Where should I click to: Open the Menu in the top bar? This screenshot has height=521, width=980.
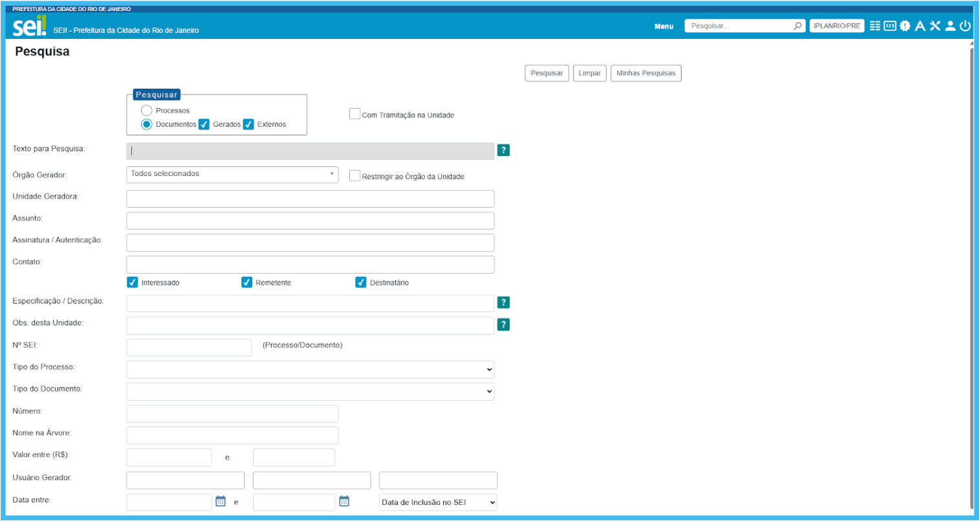664,27
